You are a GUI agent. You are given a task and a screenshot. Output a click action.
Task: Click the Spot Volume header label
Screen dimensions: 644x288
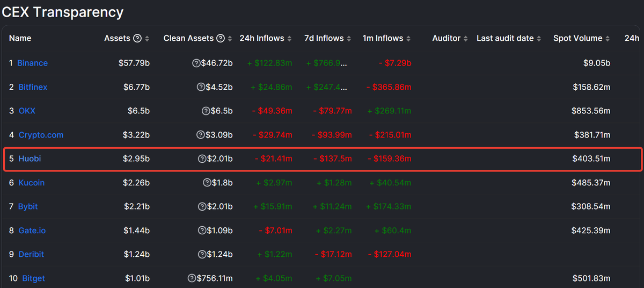pyautogui.click(x=578, y=38)
